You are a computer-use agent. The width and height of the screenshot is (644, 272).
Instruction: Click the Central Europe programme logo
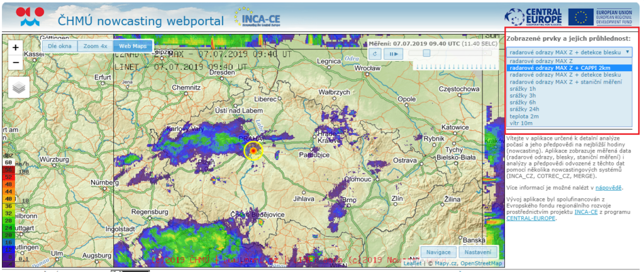535,16
